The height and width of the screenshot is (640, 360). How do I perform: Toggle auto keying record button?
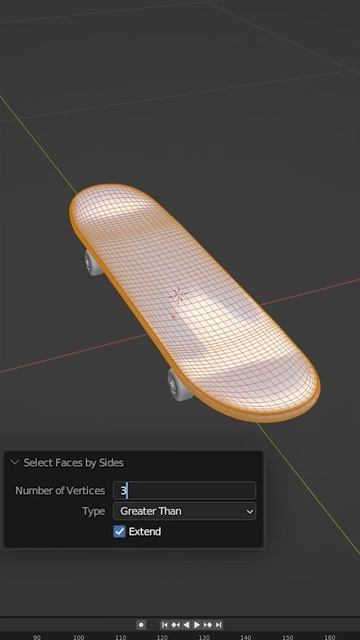141,624
